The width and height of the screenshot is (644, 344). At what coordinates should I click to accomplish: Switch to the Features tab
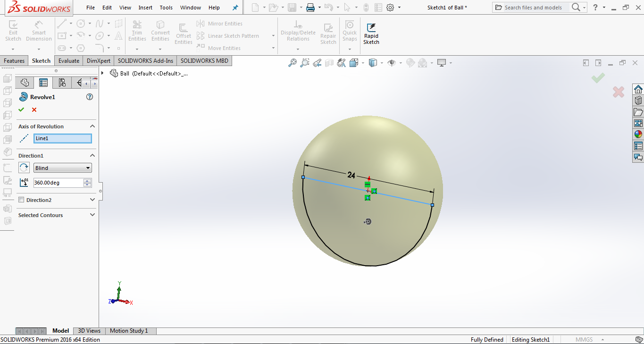14,60
